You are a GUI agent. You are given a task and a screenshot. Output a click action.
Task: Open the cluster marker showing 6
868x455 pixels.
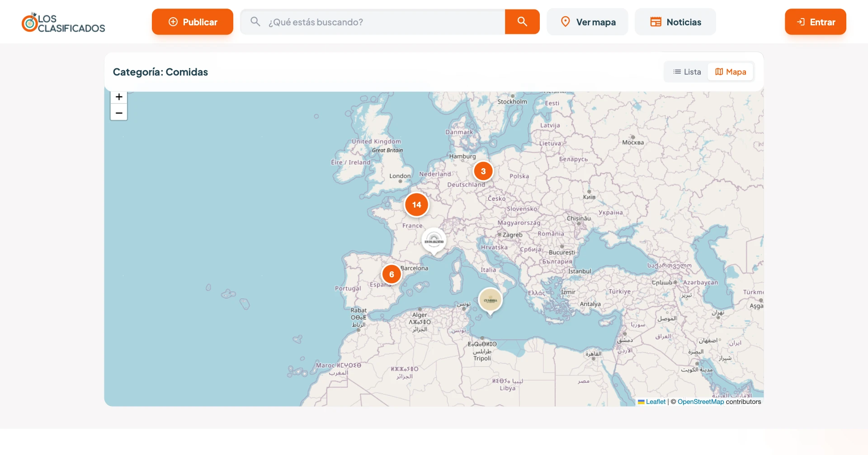(x=392, y=274)
